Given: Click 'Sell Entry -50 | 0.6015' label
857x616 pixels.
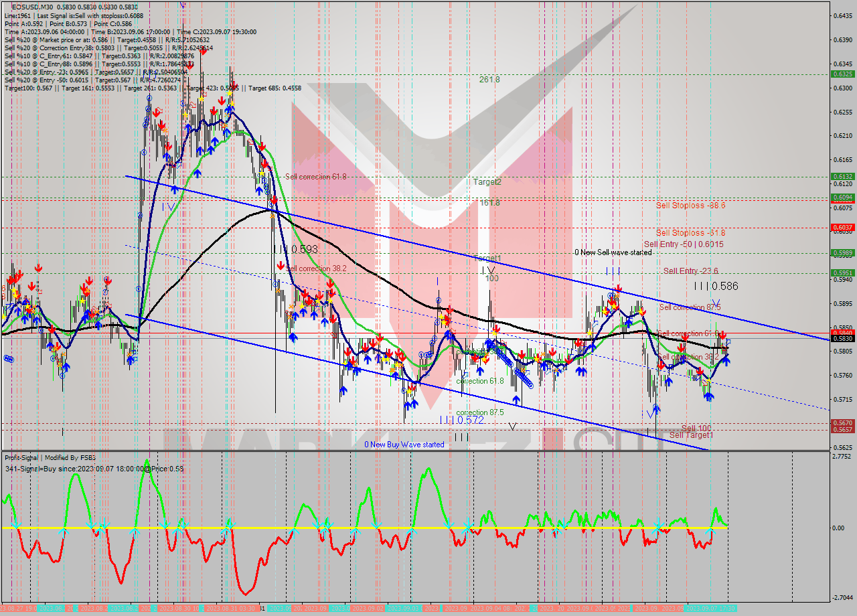Looking at the screenshot, I should click(x=683, y=244).
